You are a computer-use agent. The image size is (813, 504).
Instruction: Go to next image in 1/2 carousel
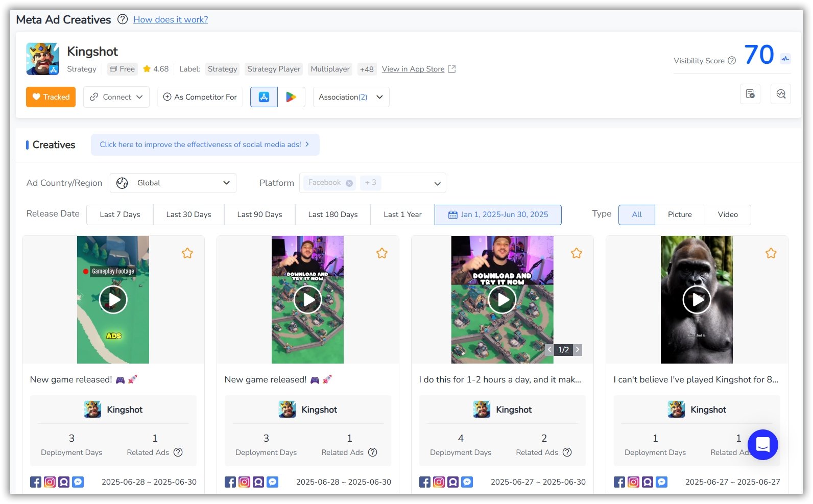(578, 350)
